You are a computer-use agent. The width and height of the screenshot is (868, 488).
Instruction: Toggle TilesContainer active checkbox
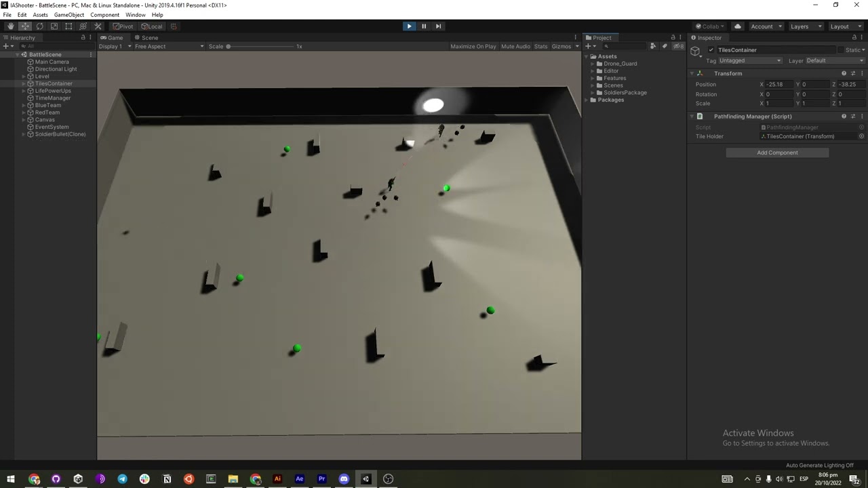tap(711, 50)
